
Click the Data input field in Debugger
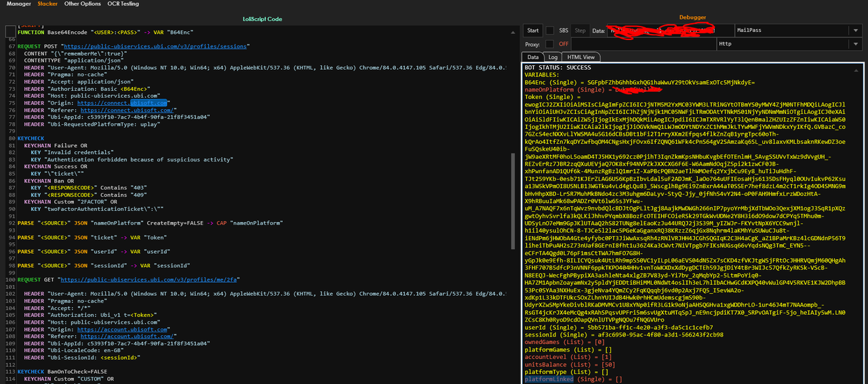coord(670,31)
